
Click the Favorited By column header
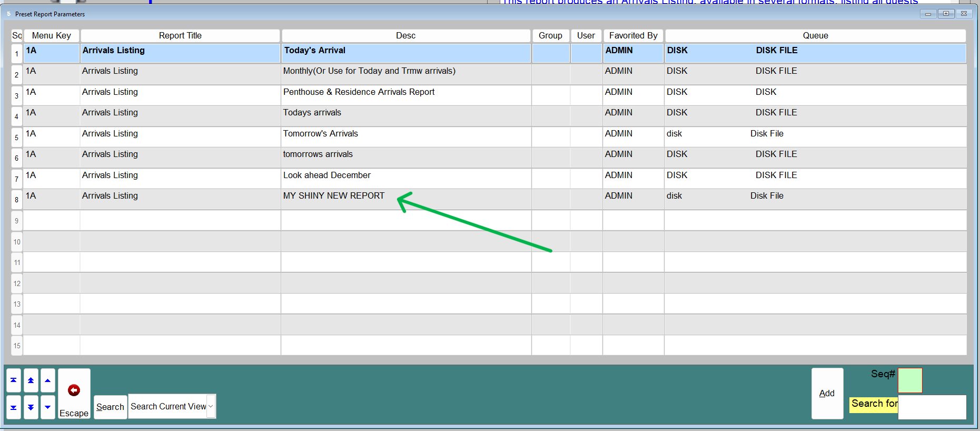pyautogui.click(x=633, y=35)
